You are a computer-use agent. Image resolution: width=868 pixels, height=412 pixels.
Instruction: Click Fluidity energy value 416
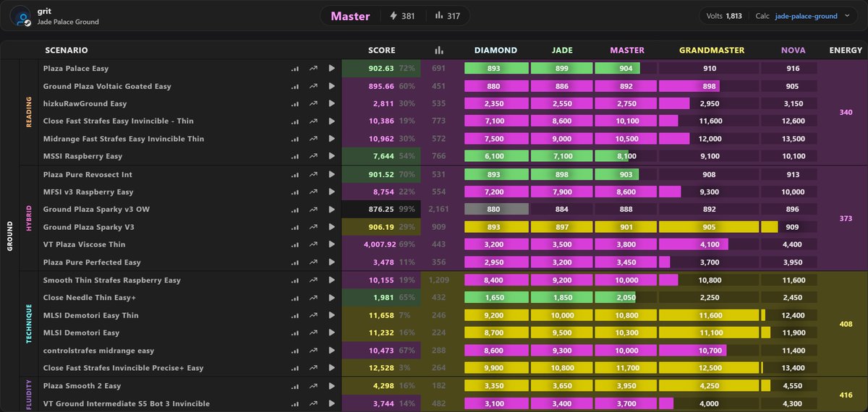[846, 395]
